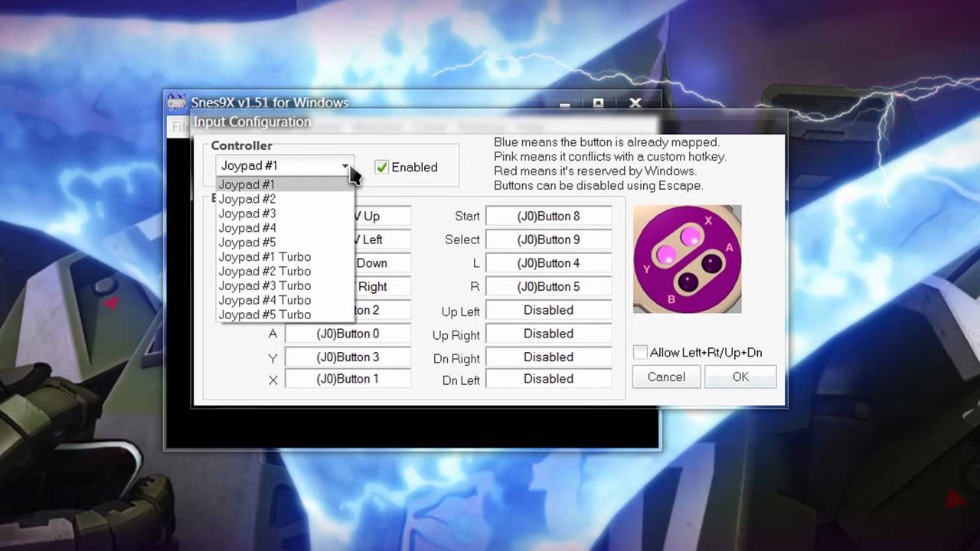
Task: Collapse the Controller combo box arrow
Action: [345, 166]
